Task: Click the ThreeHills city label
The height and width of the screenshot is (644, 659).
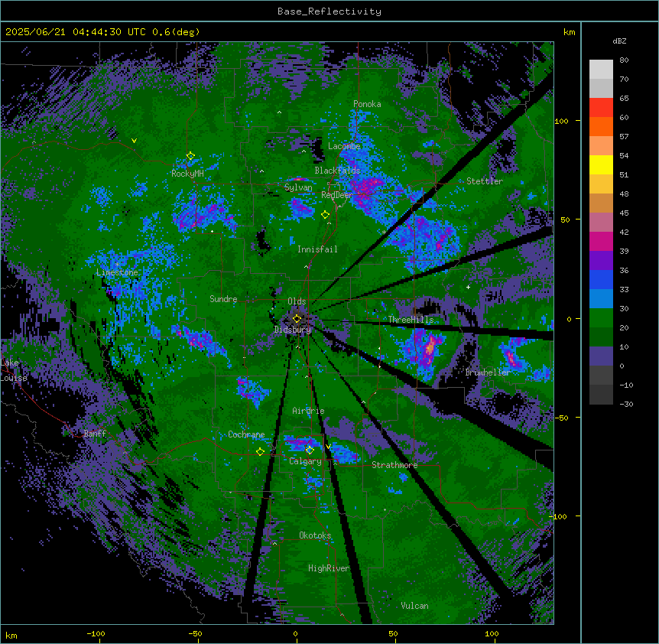Action: point(411,320)
